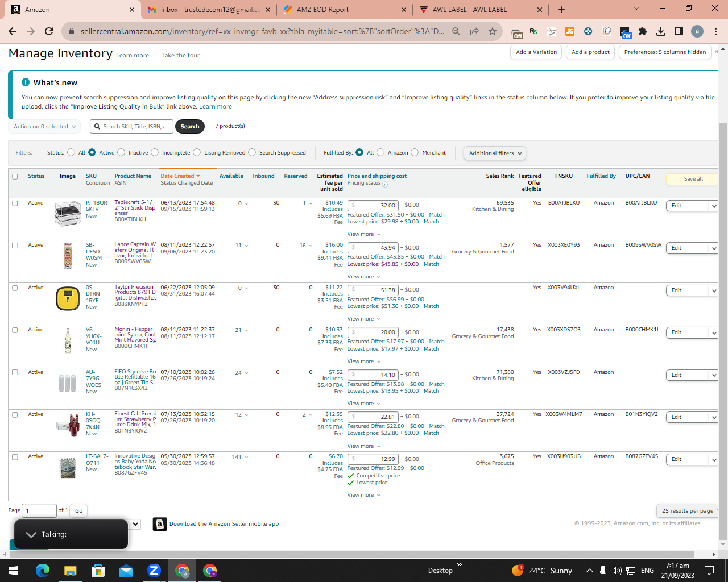The height and width of the screenshot is (582, 728).
Task: Open a new browser tab
Action: [x=561, y=9]
